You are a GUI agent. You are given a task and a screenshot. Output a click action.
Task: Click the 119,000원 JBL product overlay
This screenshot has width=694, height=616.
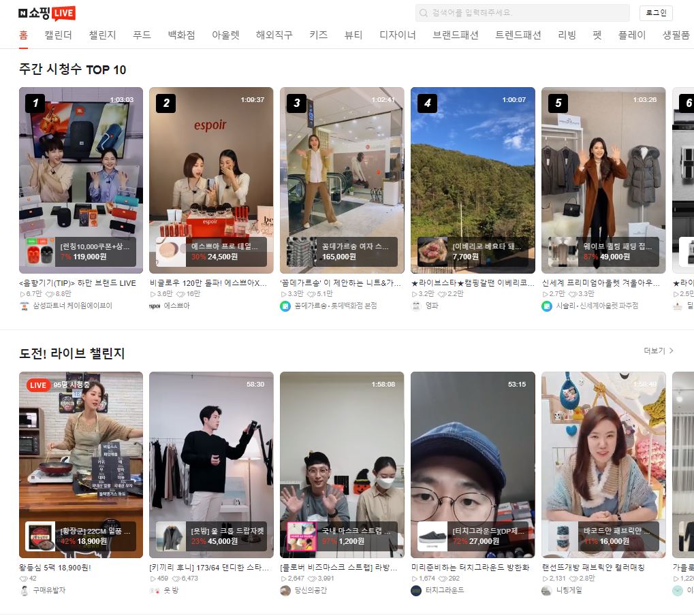80,252
